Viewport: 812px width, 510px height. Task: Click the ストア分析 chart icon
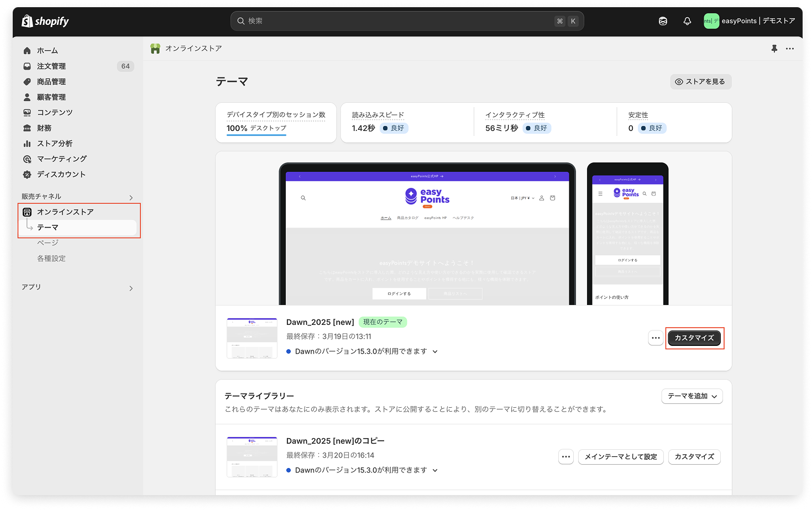(27, 144)
